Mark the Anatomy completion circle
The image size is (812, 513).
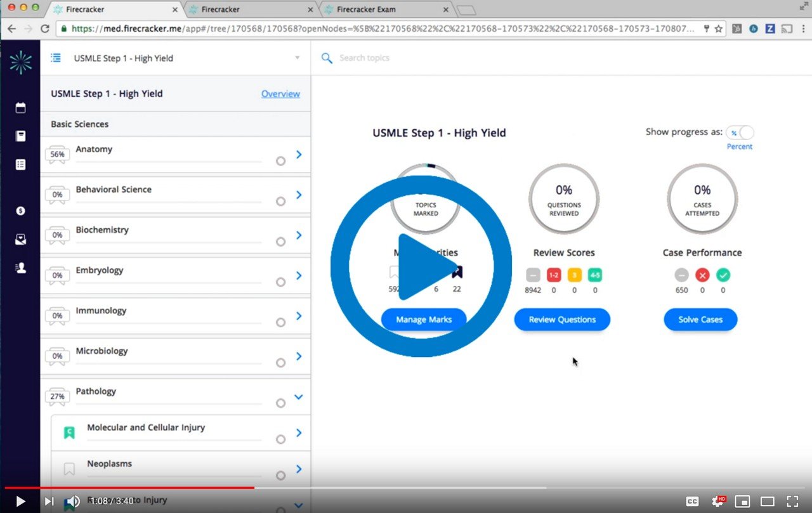point(280,161)
